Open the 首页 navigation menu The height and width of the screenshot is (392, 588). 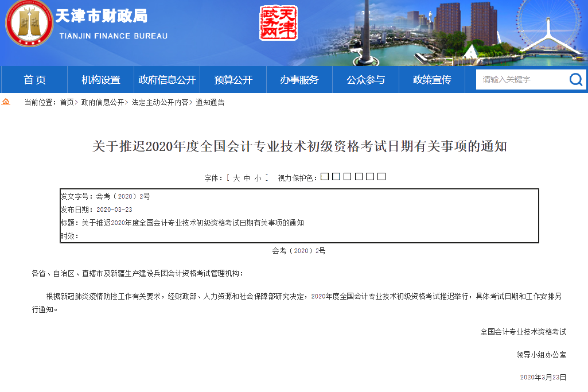pos(34,80)
